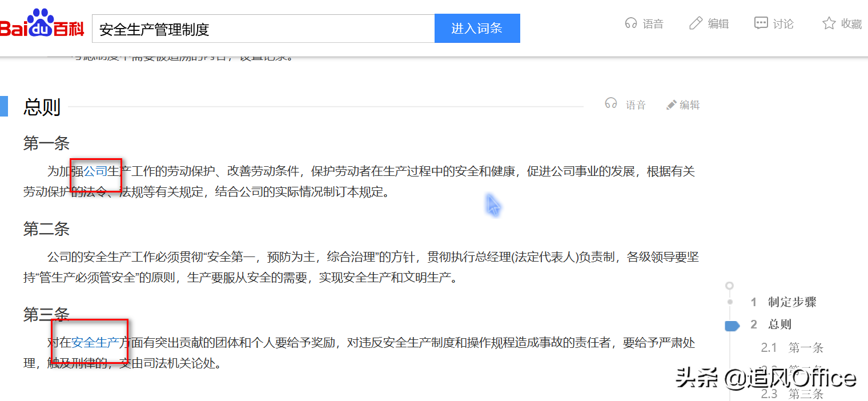Click the blue marker beside 2 总则

tap(732, 326)
